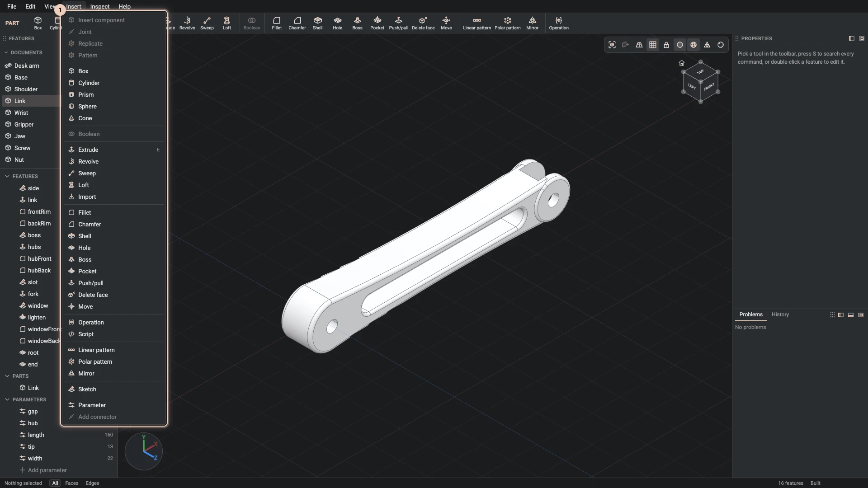Select the toolbar Sweep tool
The image size is (868, 488).
207,23
